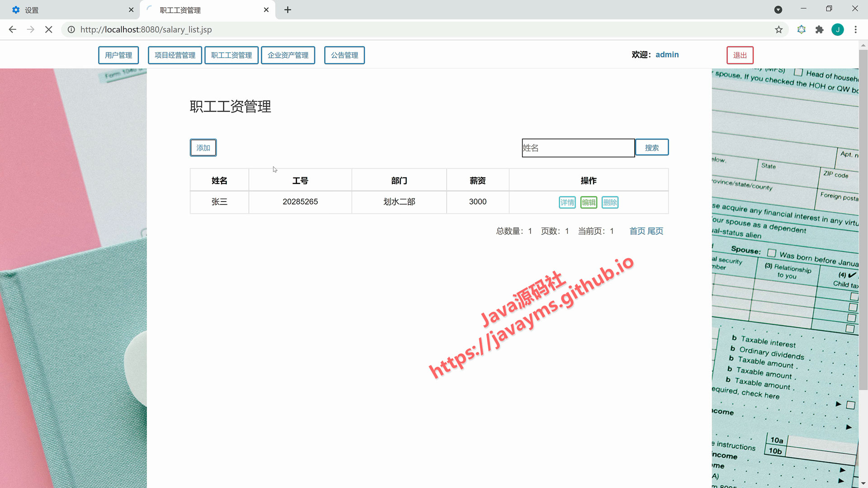Open the Chrome three-dot menu
This screenshot has height=488, width=868.
pos(855,29)
